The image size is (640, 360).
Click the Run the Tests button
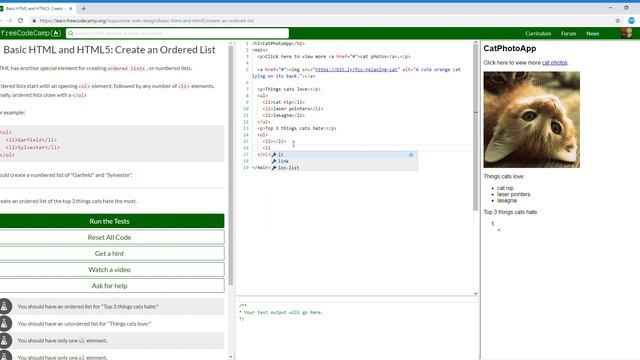109,221
